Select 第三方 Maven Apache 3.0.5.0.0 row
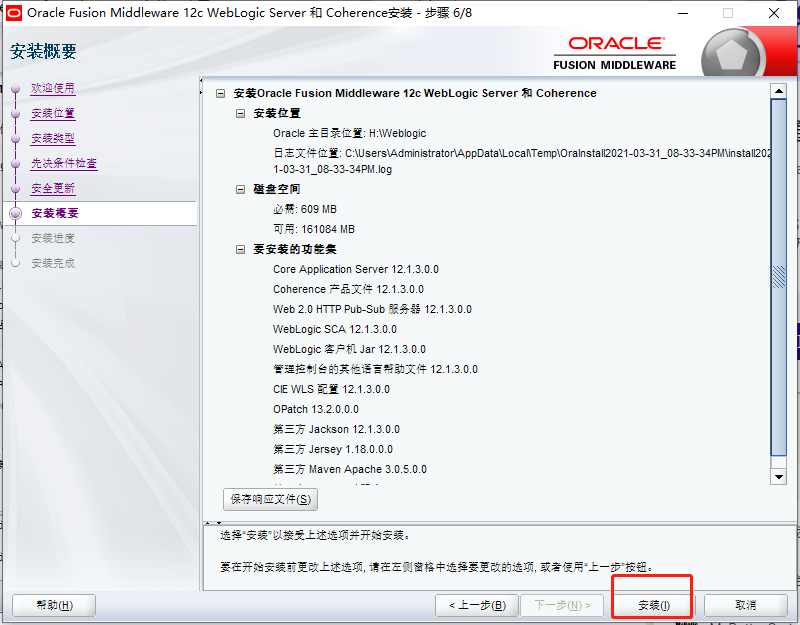This screenshot has width=800, height=625. pyautogui.click(x=350, y=469)
